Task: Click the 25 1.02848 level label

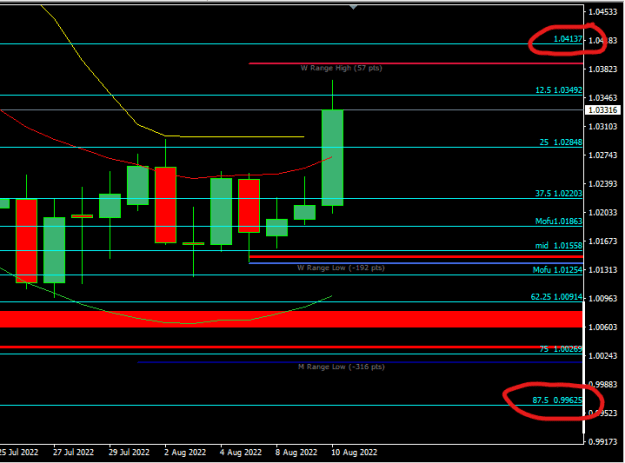Action: pyautogui.click(x=560, y=142)
